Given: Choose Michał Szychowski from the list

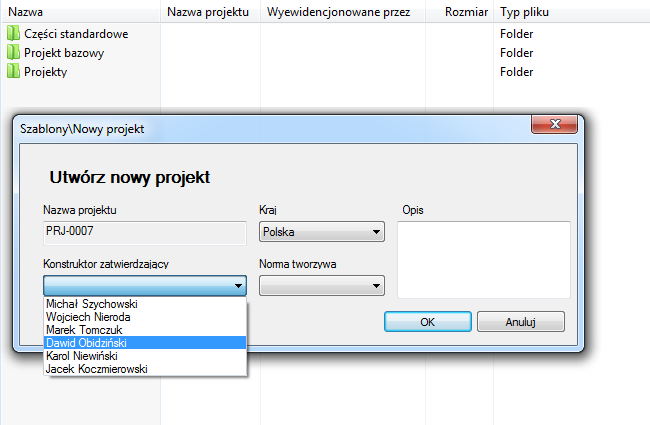Looking at the screenshot, I should pos(145,304).
